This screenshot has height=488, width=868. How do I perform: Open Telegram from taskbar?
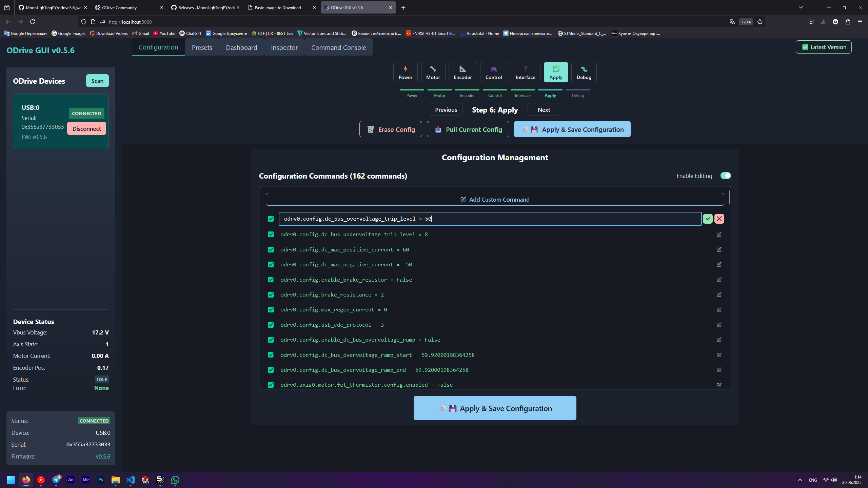pos(56,480)
